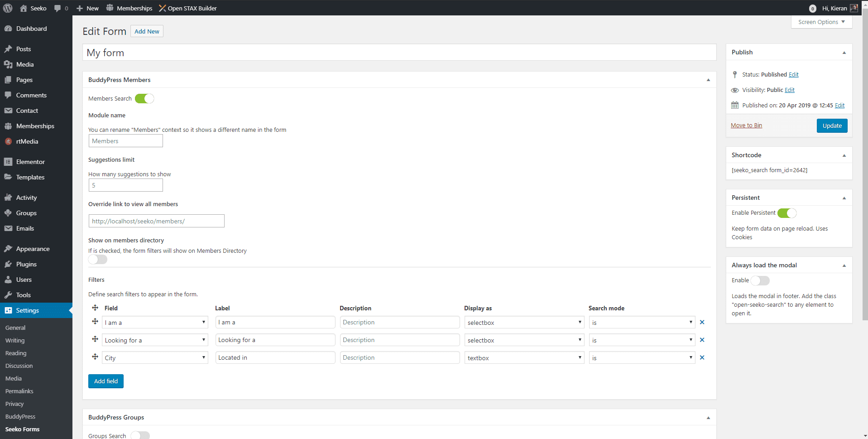Image resolution: width=868 pixels, height=439 pixels.
Task: Click the Located in label field
Action: tap(275, 357)
